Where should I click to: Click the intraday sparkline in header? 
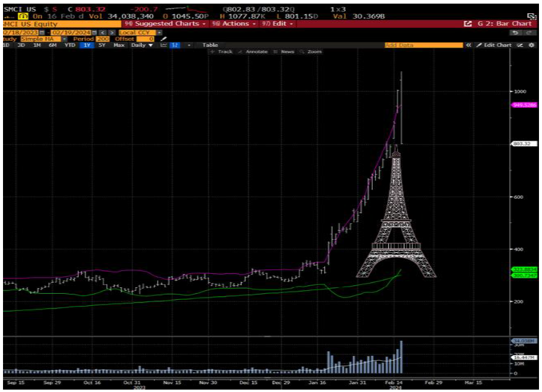(187, 9)
